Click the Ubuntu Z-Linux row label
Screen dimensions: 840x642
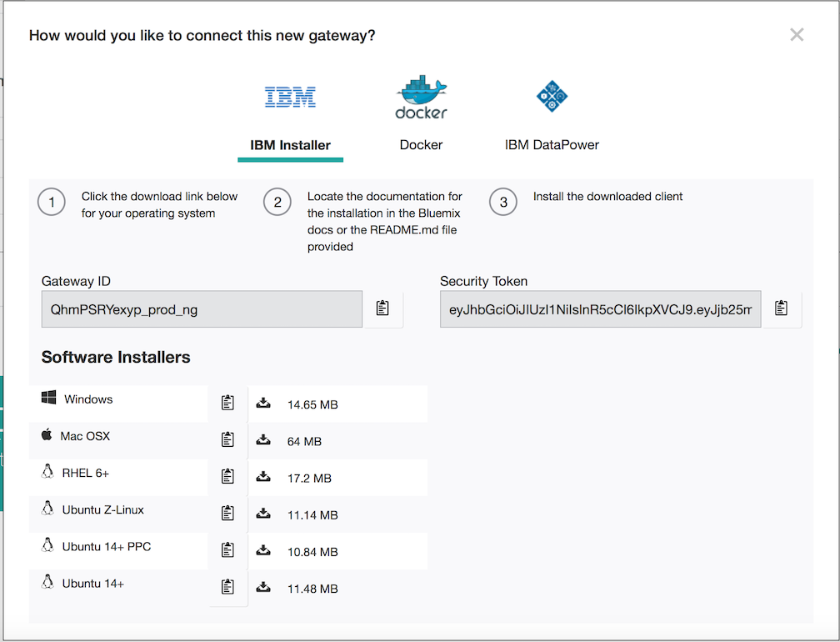tap(102, 509)
